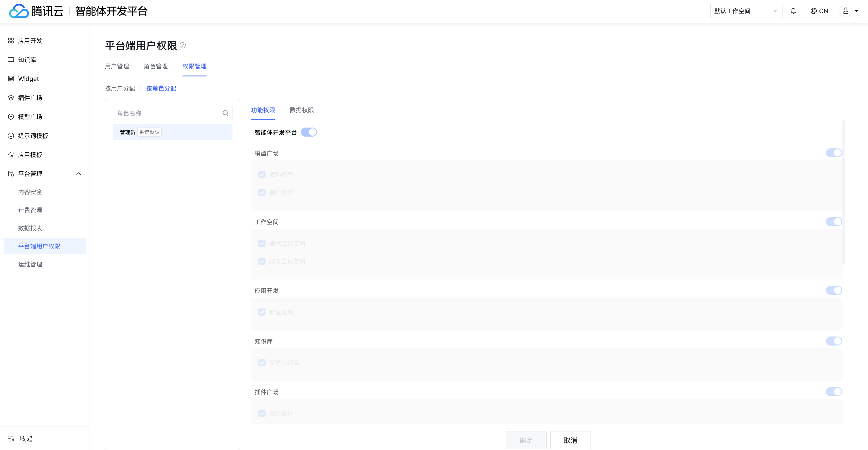868x450 pixels.
Task: Toggle the 智能体开发平台 switch
Action: (x=309, y=132)
